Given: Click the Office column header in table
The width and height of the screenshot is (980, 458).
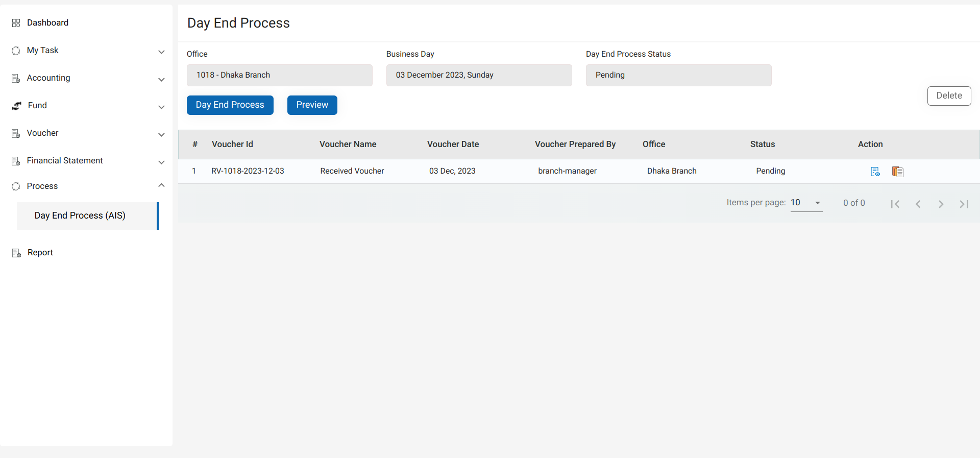Looking at the screenshot, I should click(654, 144).
